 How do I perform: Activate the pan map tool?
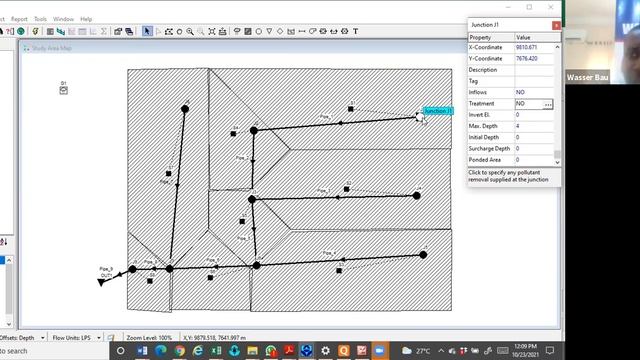[179, 31]
